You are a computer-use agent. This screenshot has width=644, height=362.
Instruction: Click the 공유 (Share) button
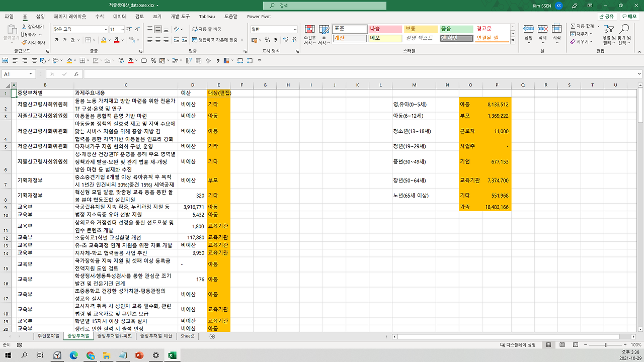click(606, 16)
